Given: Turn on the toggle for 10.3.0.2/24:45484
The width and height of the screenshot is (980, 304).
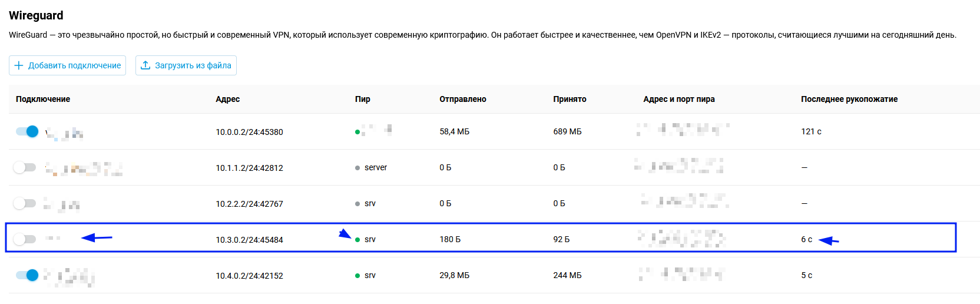Looking at the screenshot, I should click(25, 239).
